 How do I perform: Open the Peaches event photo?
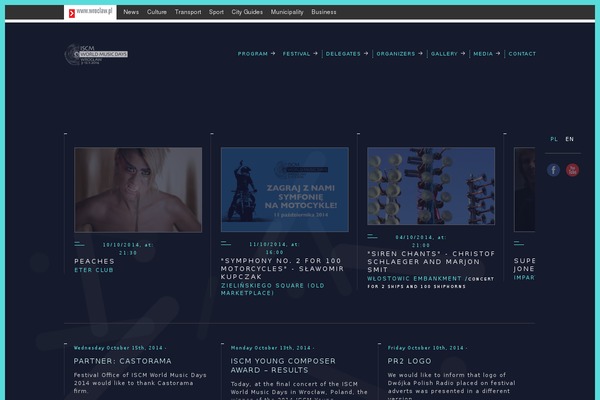pyautogui.click(x=138, y=190)
